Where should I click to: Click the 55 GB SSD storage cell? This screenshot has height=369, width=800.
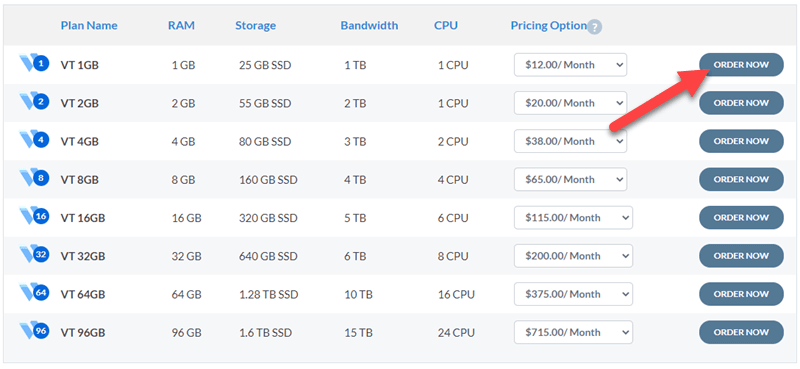[265, 104]
